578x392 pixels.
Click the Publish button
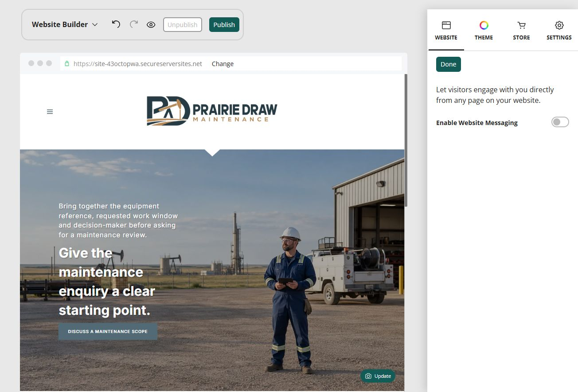point(224,25)
